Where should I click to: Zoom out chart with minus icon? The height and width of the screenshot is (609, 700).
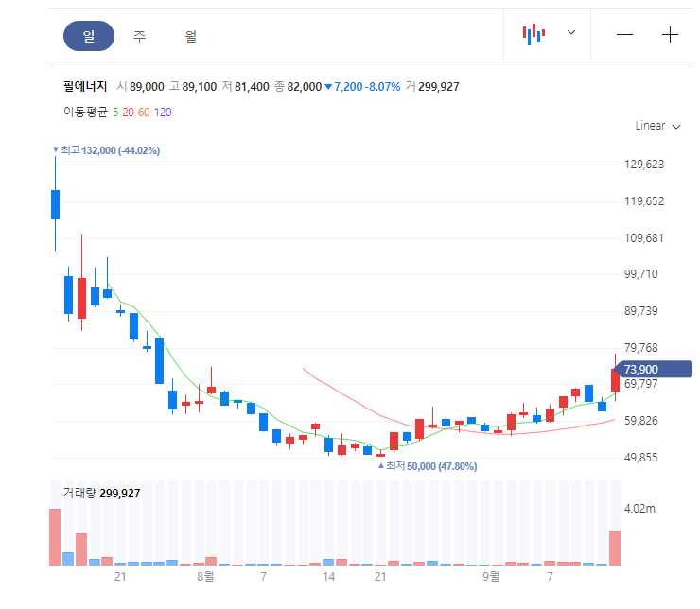pos(624,34)
